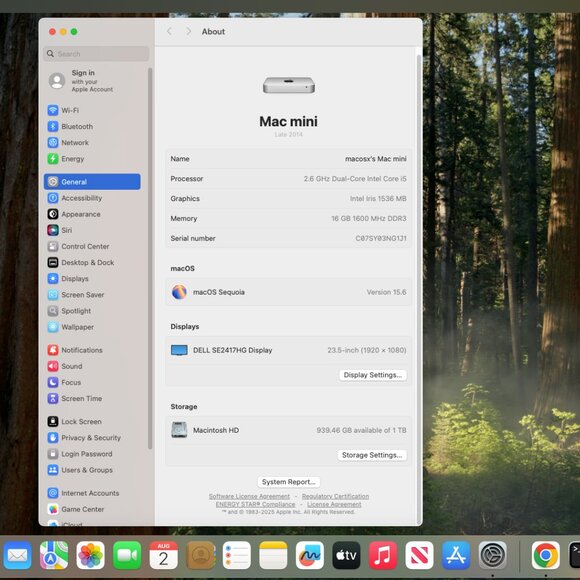Open the Software License Agreement link

pos(249,496)
